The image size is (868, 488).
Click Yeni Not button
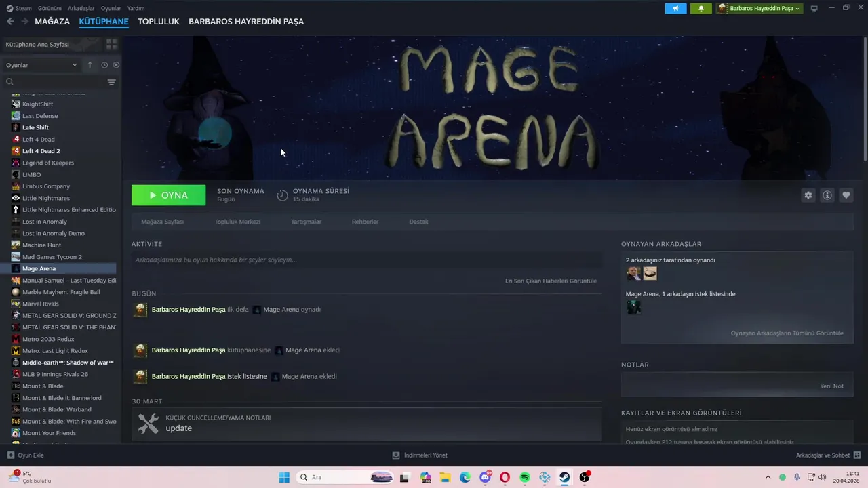coord(831,386)
